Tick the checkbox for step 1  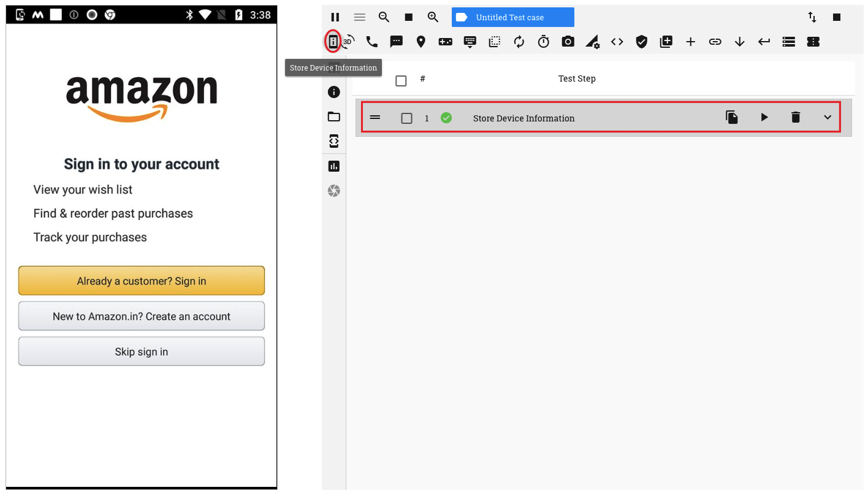pyautogui.click(x=406, y=118)
